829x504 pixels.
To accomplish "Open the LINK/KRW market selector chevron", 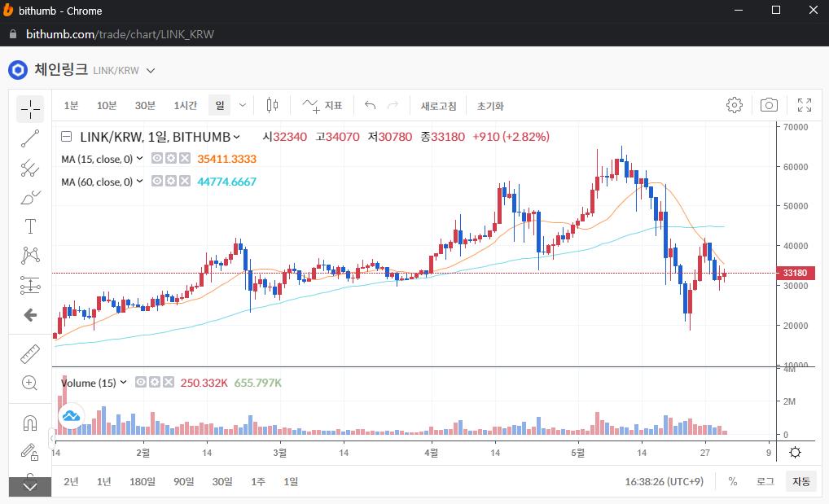I will coord(151,70).
